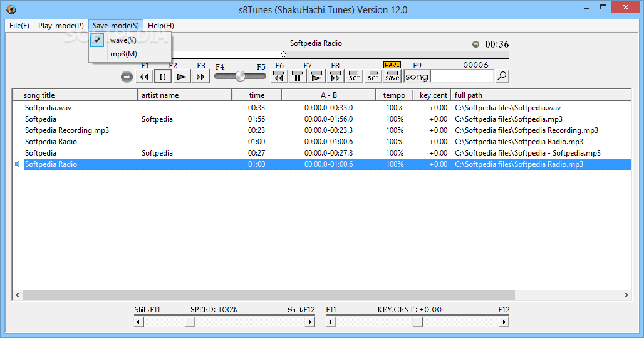644x338 pixels.
Task: Click the magnifying glass search icon
Action: [502, 76]
